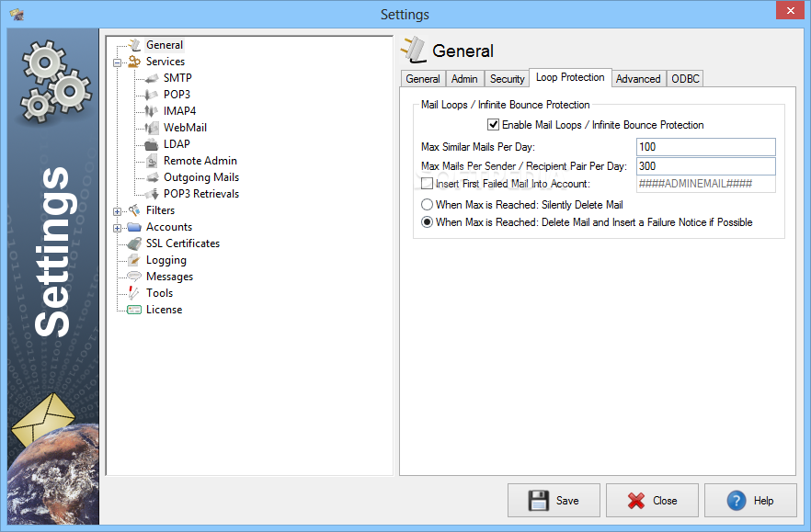Click the General tree node icon
This screenshot has width=811, height=532.
[x=134, y=45]
